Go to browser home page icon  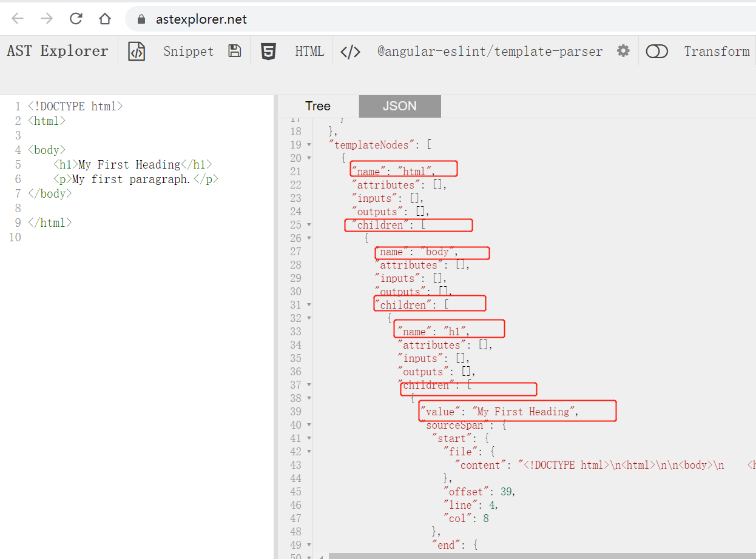pyautogui.click(x=105, y=19)
